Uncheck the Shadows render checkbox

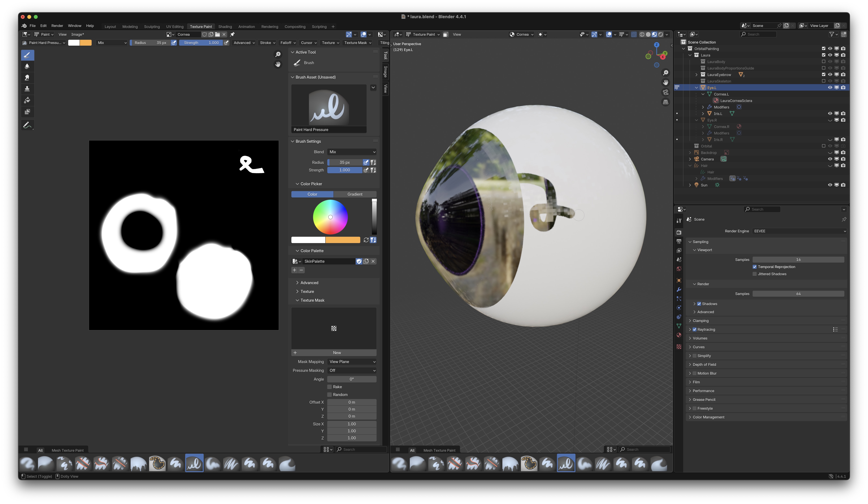coord(699,304)
